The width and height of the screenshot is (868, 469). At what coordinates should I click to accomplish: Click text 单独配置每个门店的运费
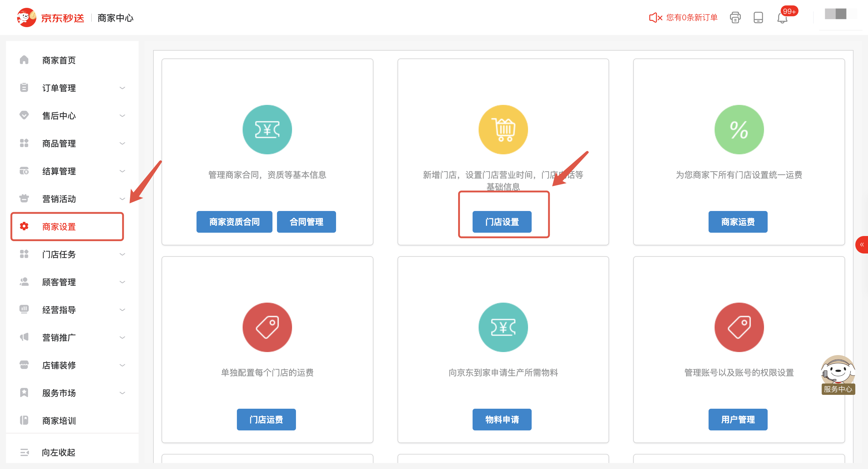click(267, 373)
